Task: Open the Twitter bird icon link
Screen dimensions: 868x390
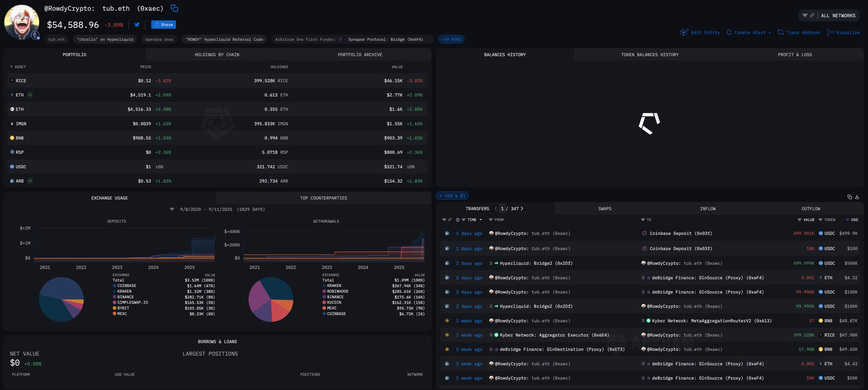Action: pyautogui.click(x=137, y=25)
